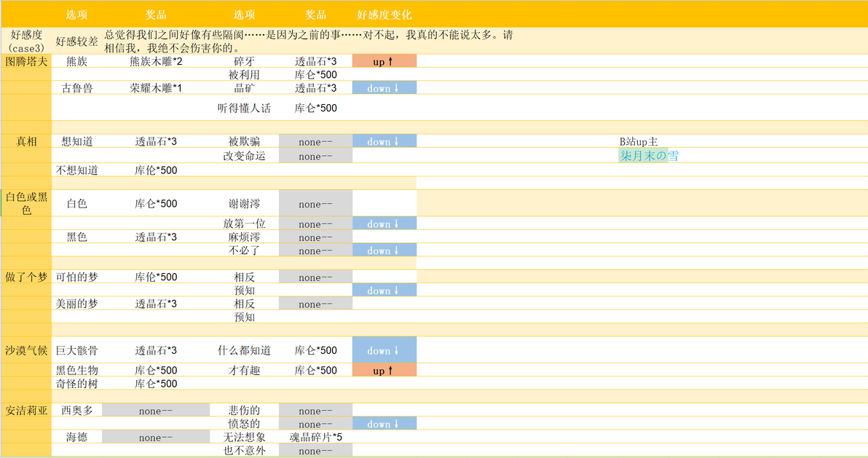
Task: Click the 晶矿 option cell
Action: [244, 87]
